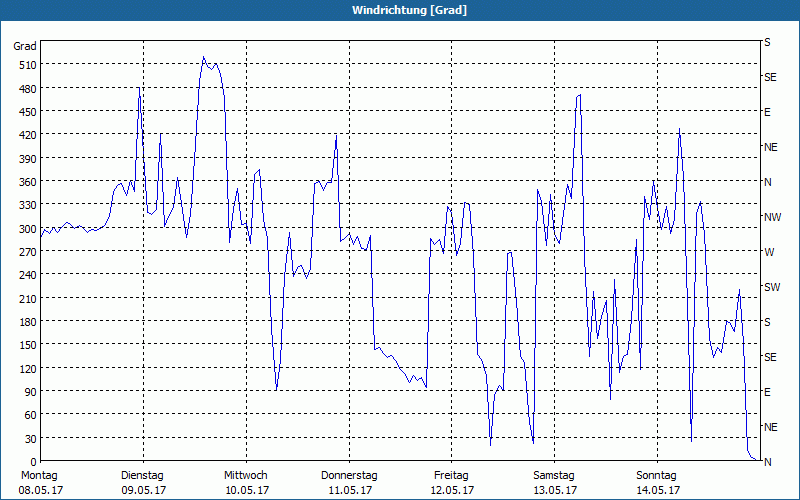Select the 60 y-axis tick label
Image resolution: width=800 pixels, height=500 pixels.
[x=31, y=415]
